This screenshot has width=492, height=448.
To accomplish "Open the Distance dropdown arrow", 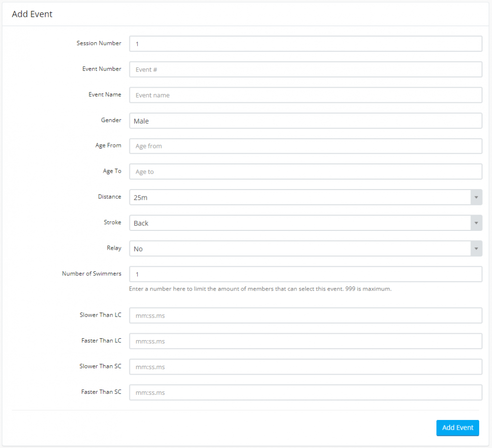I will tap(476, 197).
